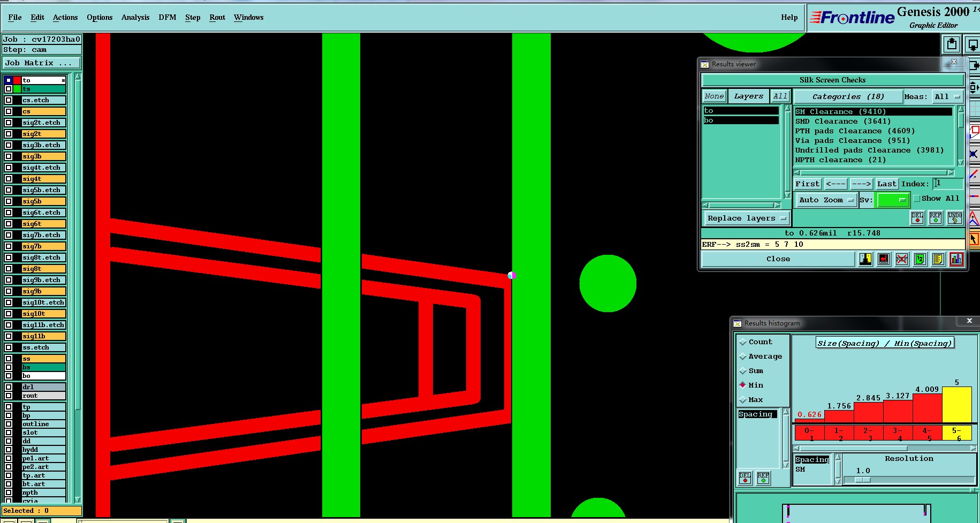The height and width of the screenshot is (523, 980).
Task: Select the sig11b layer name
Action: (x=43, y=336)
